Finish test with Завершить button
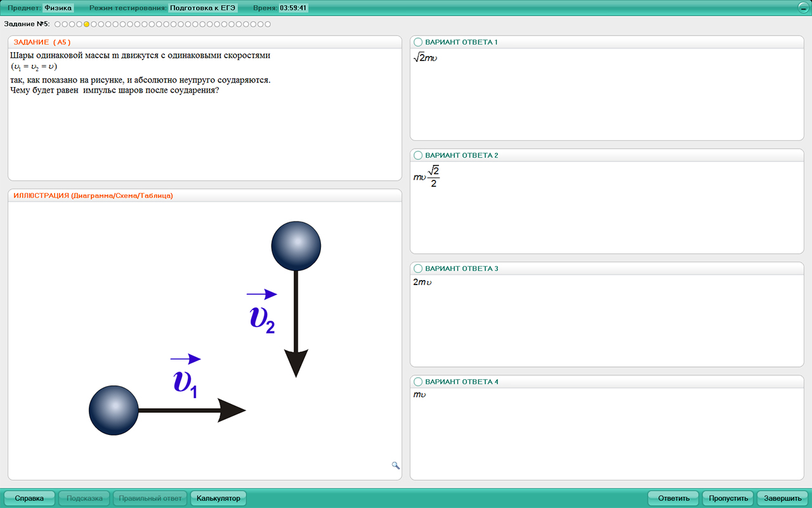Screen dimensions: 812x508 (x=782, y=498)
